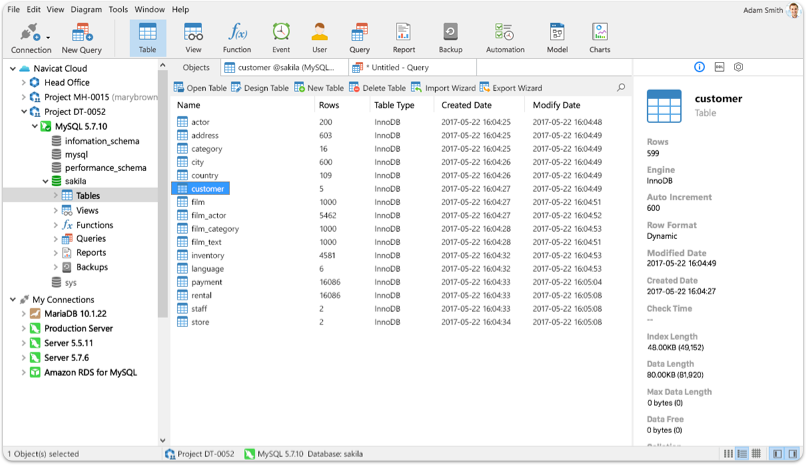Switch to list view in status bar
The height and width of the screenshot is (465, 806).
(728, 453)
